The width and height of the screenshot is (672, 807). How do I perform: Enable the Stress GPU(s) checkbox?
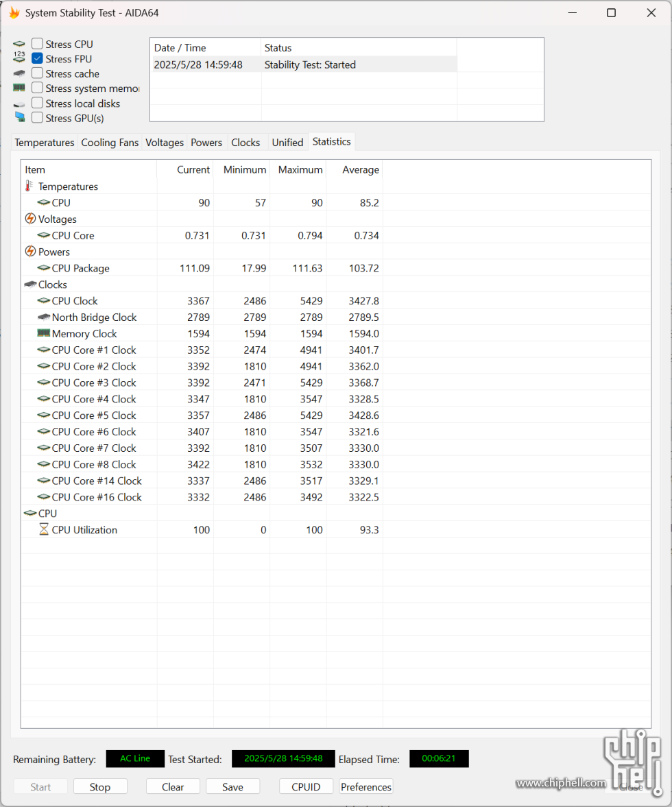click(37, 118)
